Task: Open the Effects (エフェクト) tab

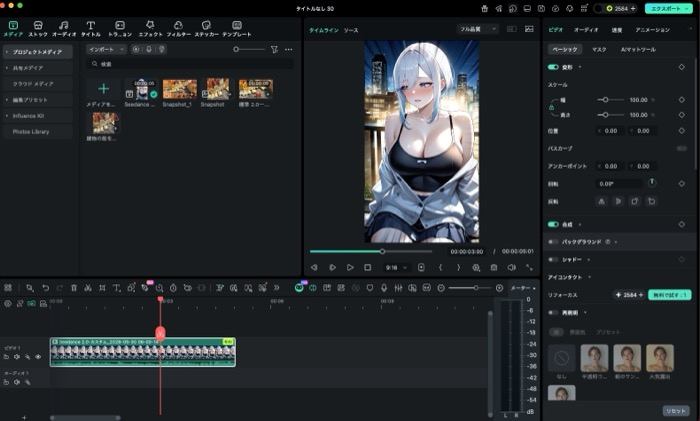Action: [x=150, y=29]
